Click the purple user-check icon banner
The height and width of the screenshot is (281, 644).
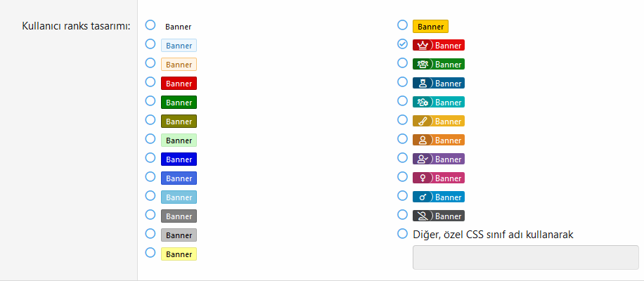pos(438,159)
